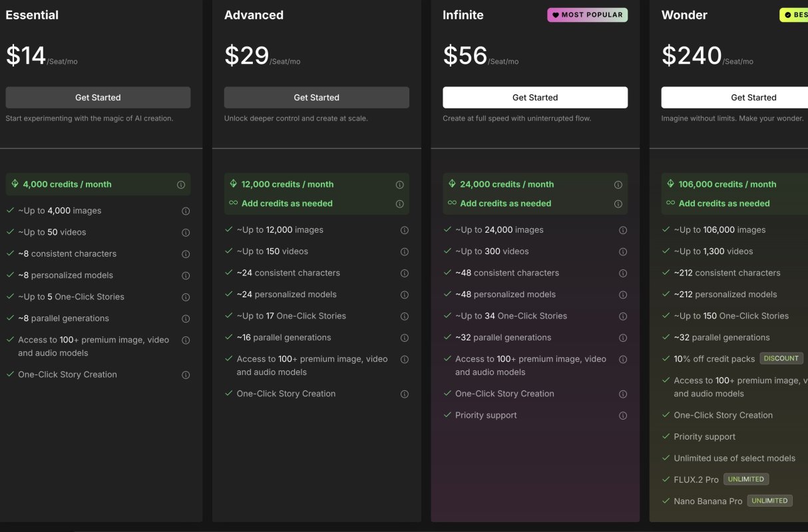Viewport: 808px width, 532px height.
Task: Click info icon next to ~16 parallel generations
Action: 404,338
